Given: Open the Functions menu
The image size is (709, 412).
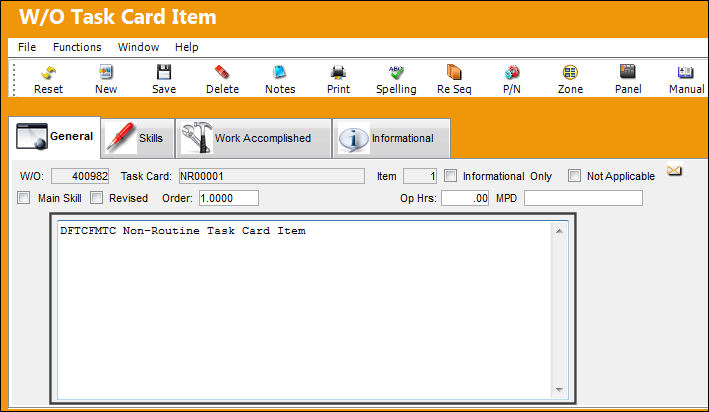Looking at the screenshot, I should (x=77, y=47).
